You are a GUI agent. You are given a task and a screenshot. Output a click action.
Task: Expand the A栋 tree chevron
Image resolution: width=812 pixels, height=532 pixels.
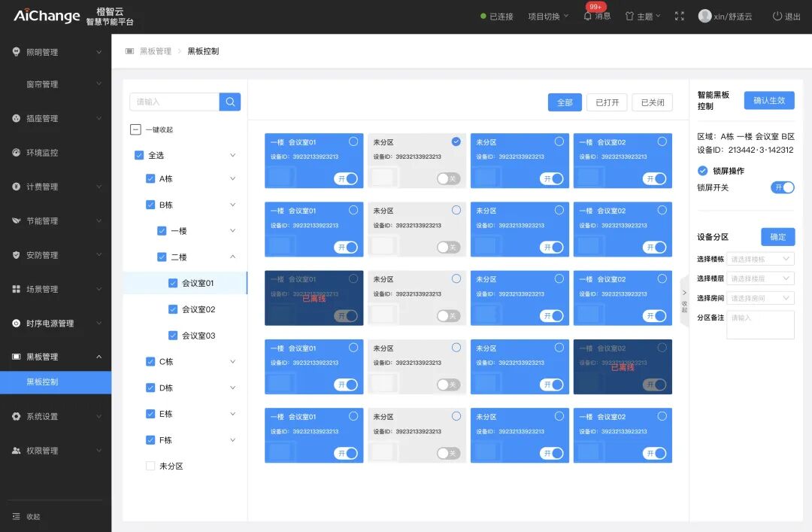tap(232, 178)
